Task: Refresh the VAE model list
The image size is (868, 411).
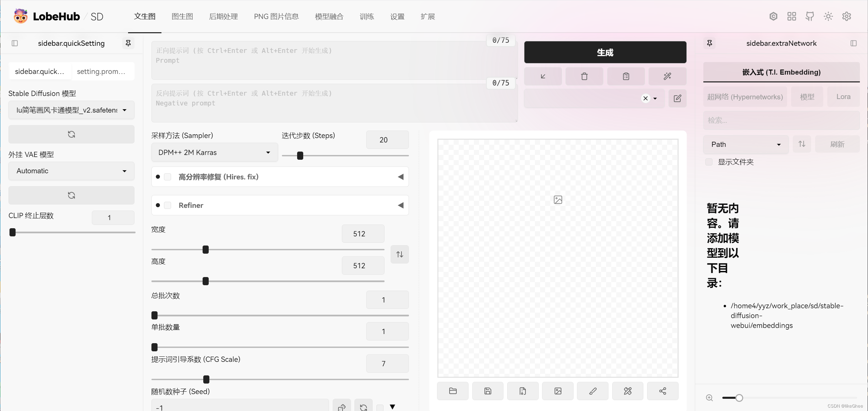Action: 71,195
